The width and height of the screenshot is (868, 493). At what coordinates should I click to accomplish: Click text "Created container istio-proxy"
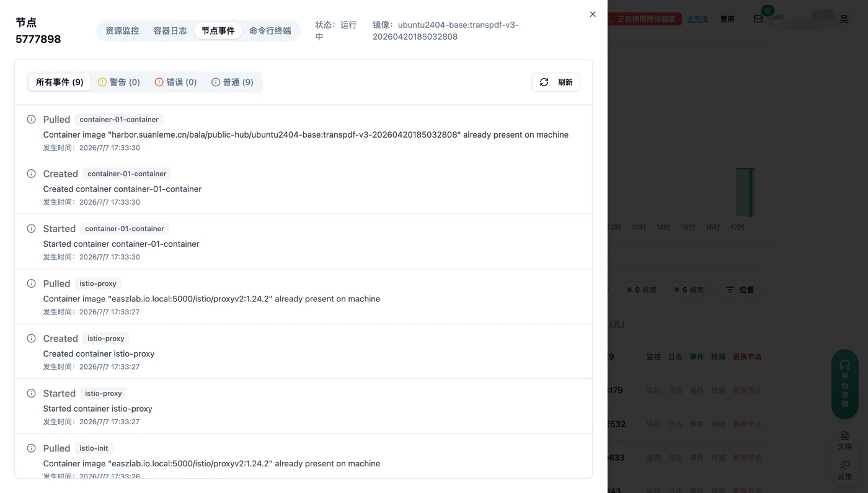coord(99,353)
